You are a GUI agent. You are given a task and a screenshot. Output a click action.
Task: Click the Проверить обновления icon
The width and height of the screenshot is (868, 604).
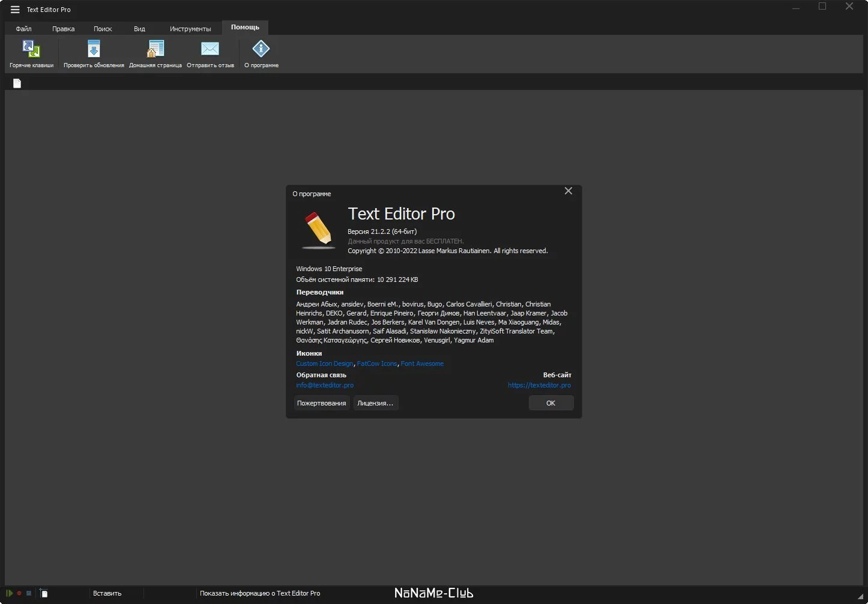point(94,49)
